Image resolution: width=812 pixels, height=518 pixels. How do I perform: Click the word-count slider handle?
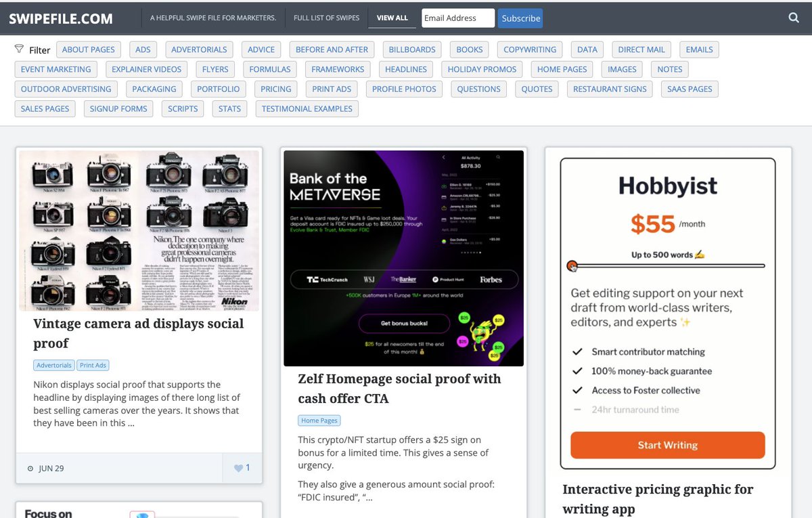pos(572,265)
